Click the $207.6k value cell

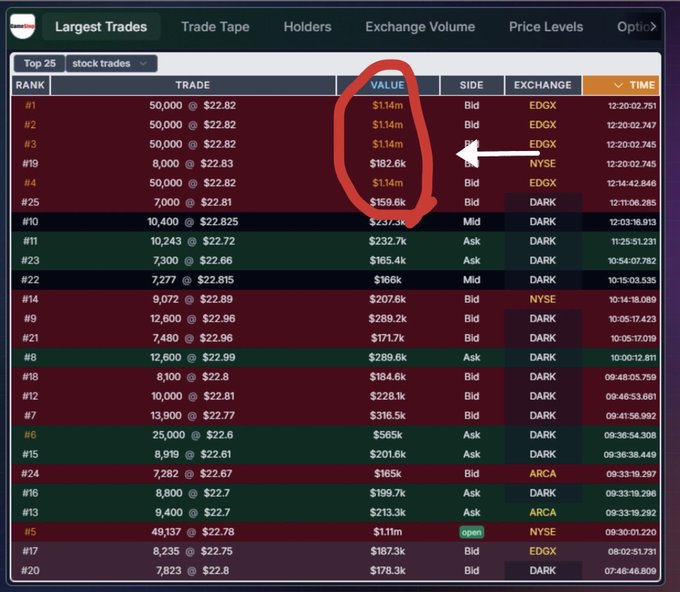[x=387, y=299]
